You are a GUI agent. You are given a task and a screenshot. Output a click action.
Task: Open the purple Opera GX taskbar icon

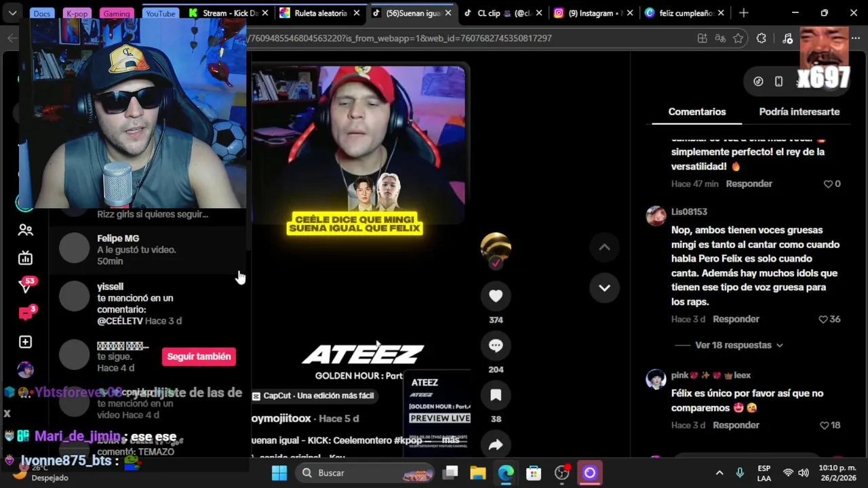(x=589, y=473)
